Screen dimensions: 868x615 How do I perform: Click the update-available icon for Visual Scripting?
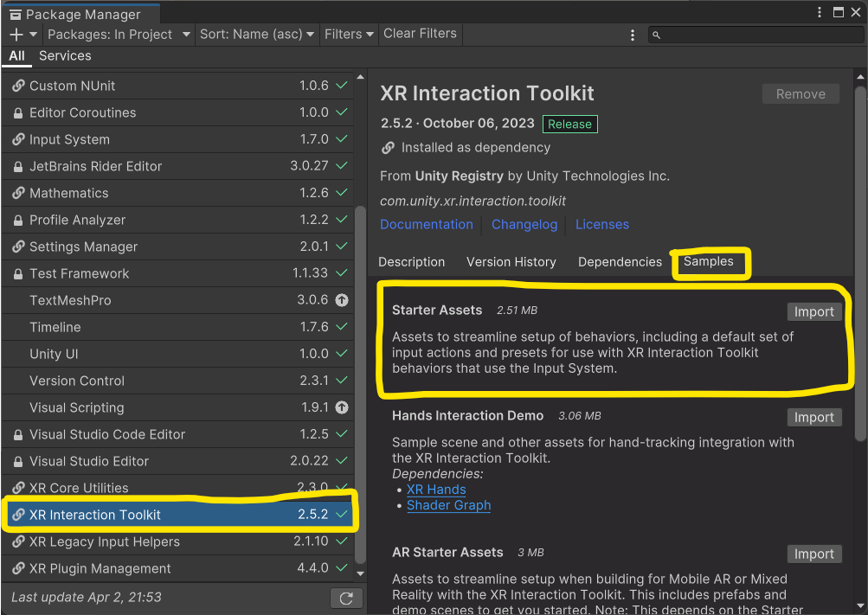[342, 407]
